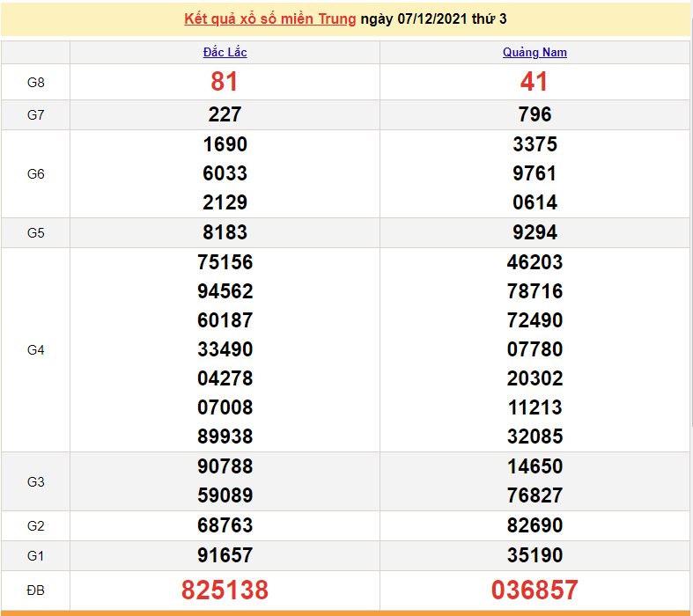Select the G4 row label
The image size is (693, 616).
pyautogui.click(x=35, y=349)
